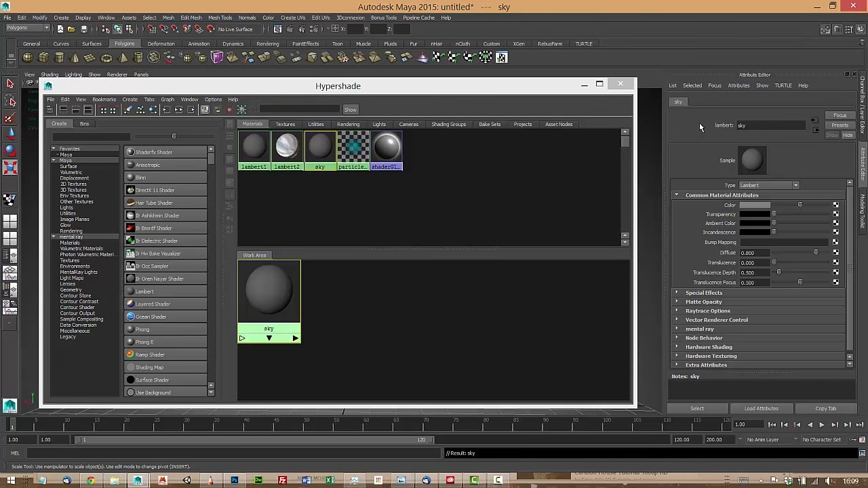Image resolution: width=868 pixels, height=488 pixels.
Task: Click the polygon cube shelf icon
Action: [x=43, y=58]
